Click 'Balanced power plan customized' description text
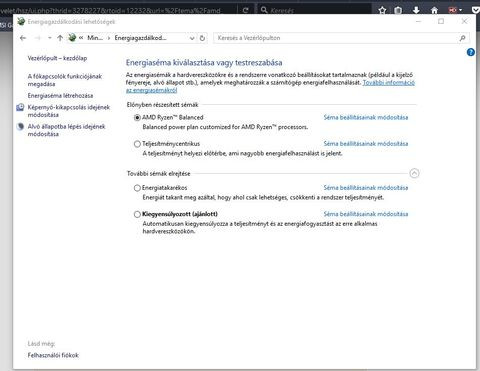This screenshot has height=371, width=480. click(x=225, y=127)
